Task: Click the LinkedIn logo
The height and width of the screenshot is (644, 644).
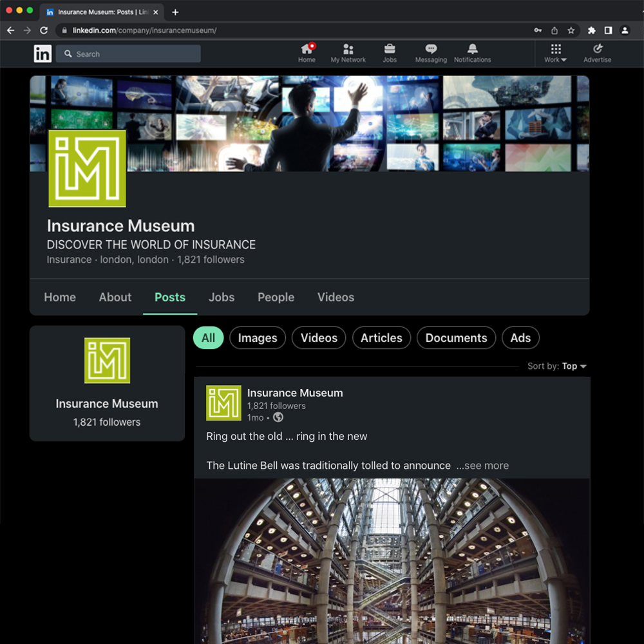Action: click(43, 54)
